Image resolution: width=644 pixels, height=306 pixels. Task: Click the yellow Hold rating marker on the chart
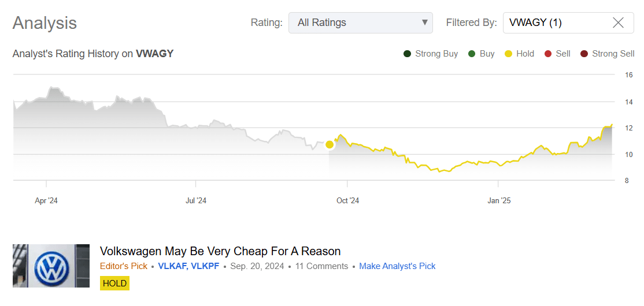click(x=330, y=144)
